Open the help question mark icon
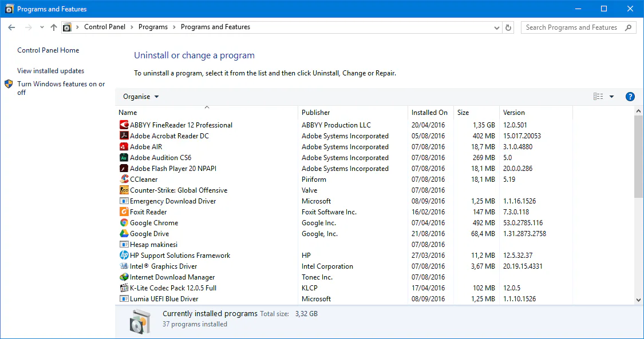The width and height of the screenshot is (644, 339). (630, 97)
